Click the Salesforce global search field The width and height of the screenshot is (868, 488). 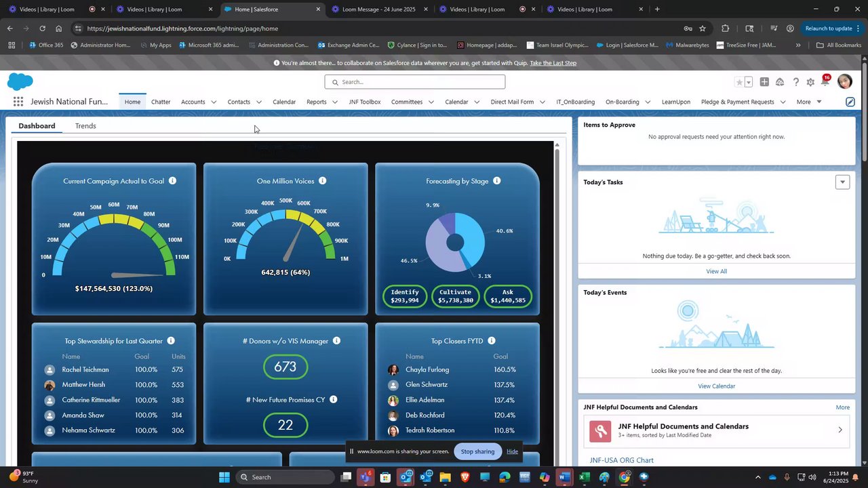pyautogui.click(x=415, y=82)
